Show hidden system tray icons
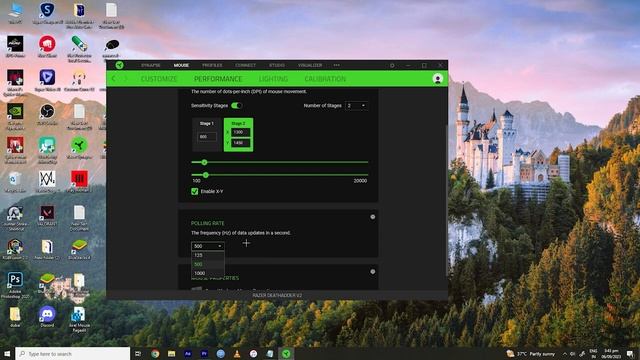The width and height of the screenshot is (640, 360). click(x=565, y=354)
